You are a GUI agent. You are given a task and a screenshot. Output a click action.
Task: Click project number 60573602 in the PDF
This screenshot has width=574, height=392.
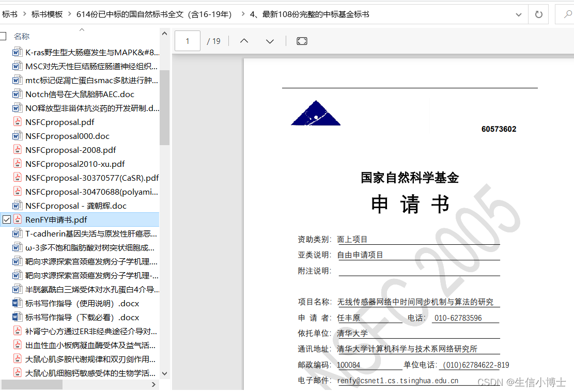499,129
